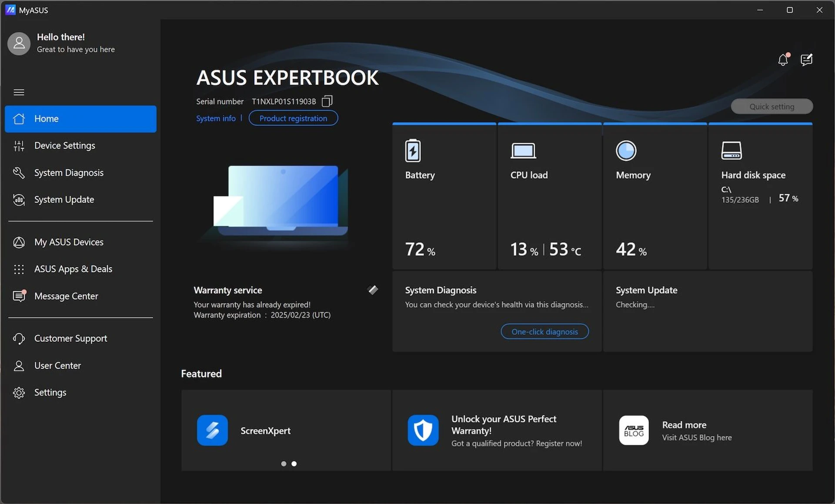The width and height of the screenshot is (835, 504).
Task: Select the first carousel dot under ScreenXpert
Action: coord(284,464)
